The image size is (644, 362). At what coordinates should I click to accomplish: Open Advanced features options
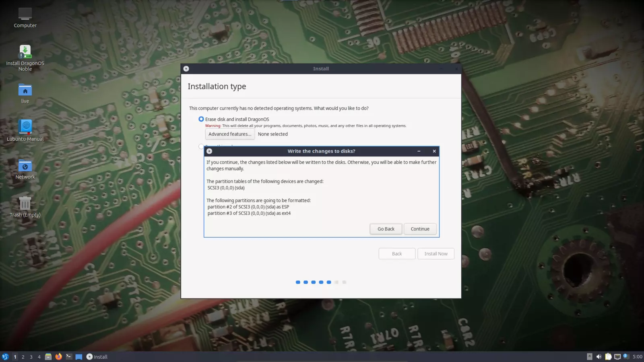point(230,134)
